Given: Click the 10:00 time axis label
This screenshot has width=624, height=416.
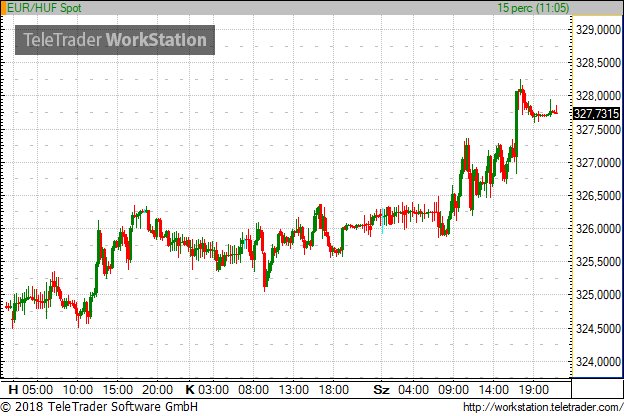Looking at the screenshot, I should click(78, 389).
